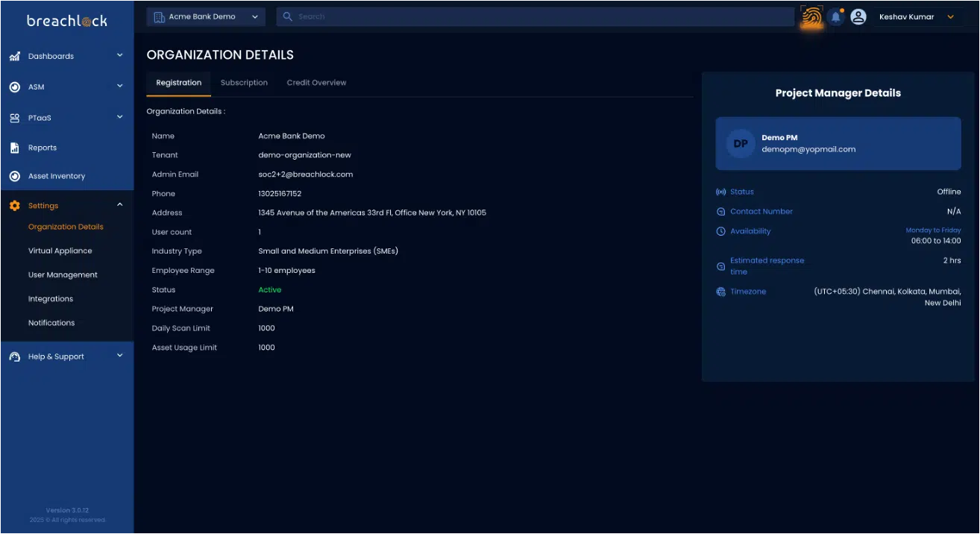
Task: Click the Monday to Friday availability text
Action: pyautogui.click(x=933, y=230)
